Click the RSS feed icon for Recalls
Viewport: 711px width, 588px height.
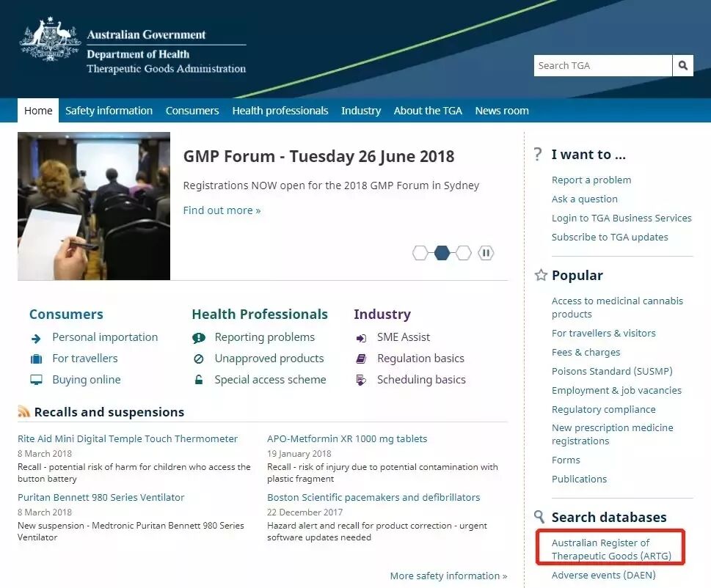click(23, 411)
